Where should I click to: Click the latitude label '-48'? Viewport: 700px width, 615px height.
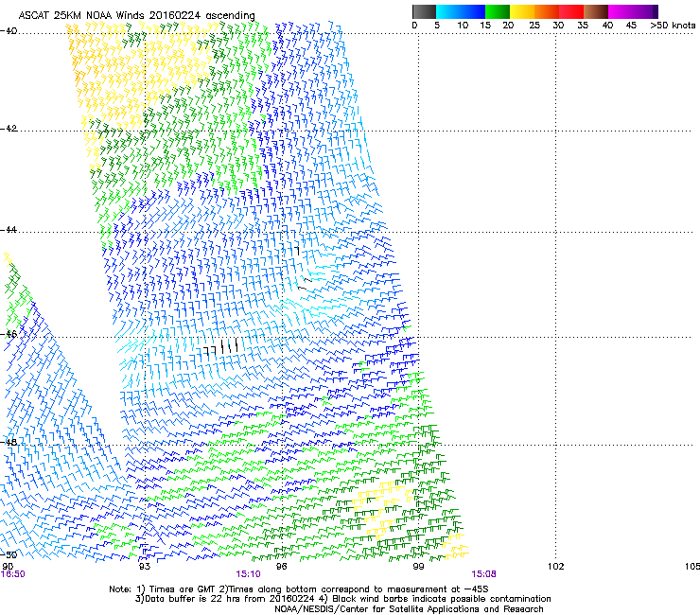(9, 442)
